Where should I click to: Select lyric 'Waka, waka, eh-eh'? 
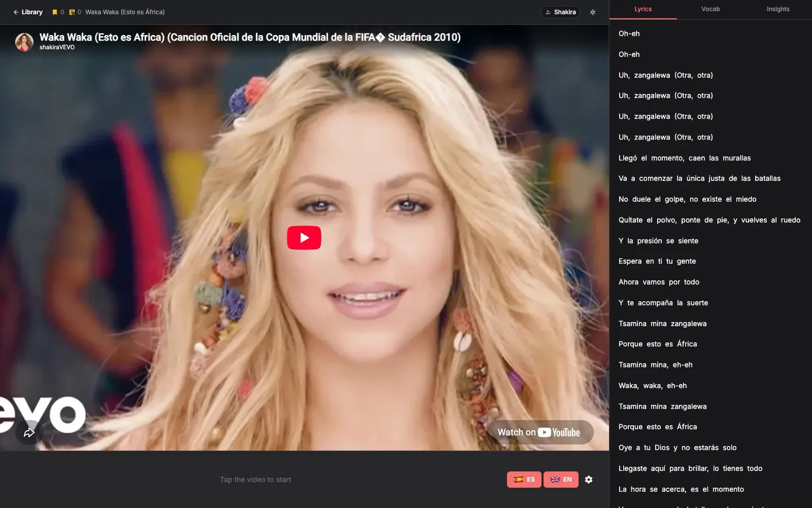click(653, 386)
